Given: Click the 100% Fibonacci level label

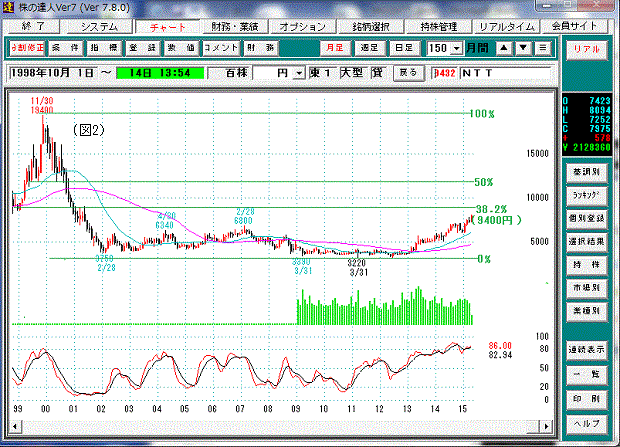Looking at the screenshot, I should (482, 114).
